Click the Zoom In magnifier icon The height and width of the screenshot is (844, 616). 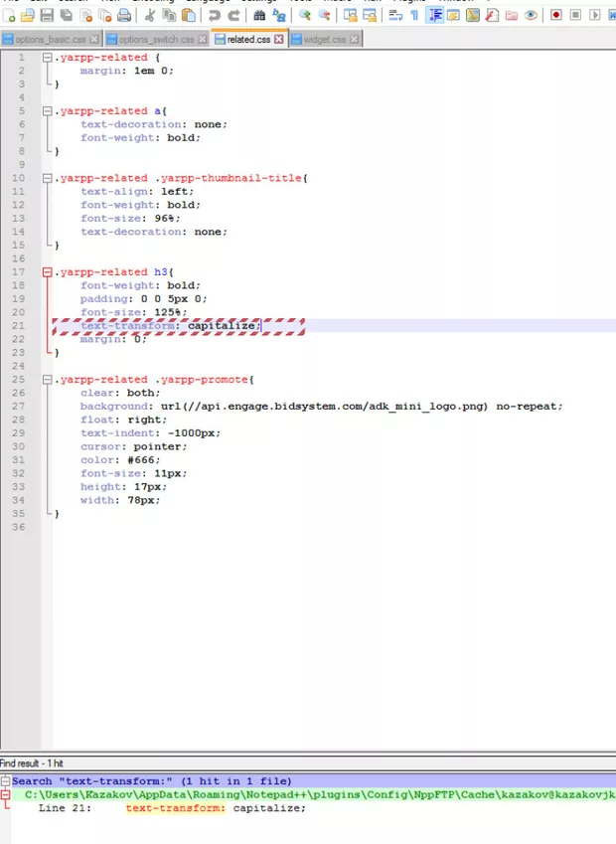point(305,15)
